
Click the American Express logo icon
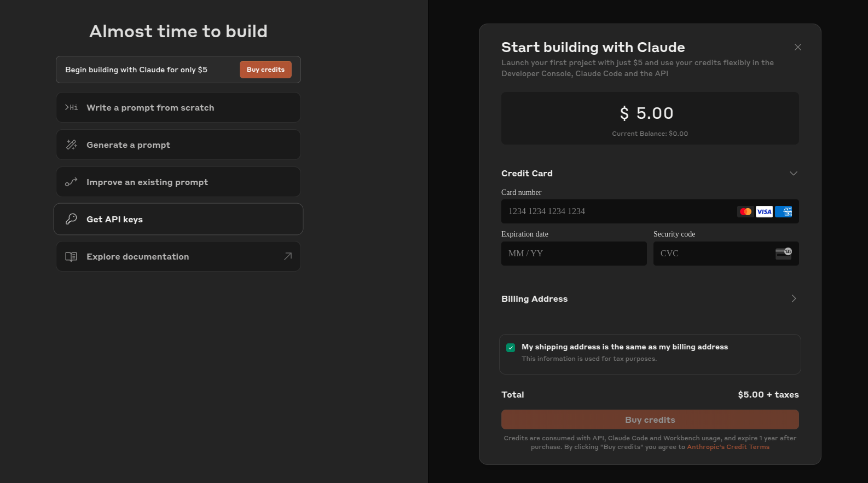pyautogui.click(x=784, y=211)
